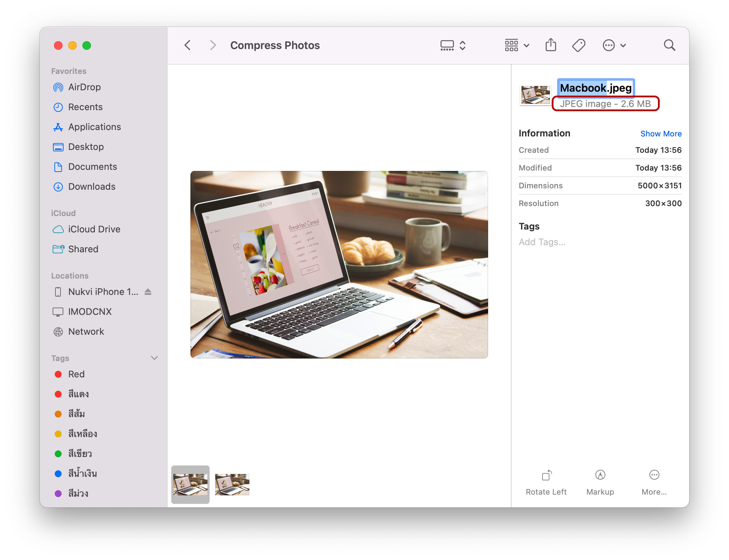Eject Nukvi iPhone from sidebar
Image resolution: width=729 pixels, height=560 pixels.
[x=148, y=292]
